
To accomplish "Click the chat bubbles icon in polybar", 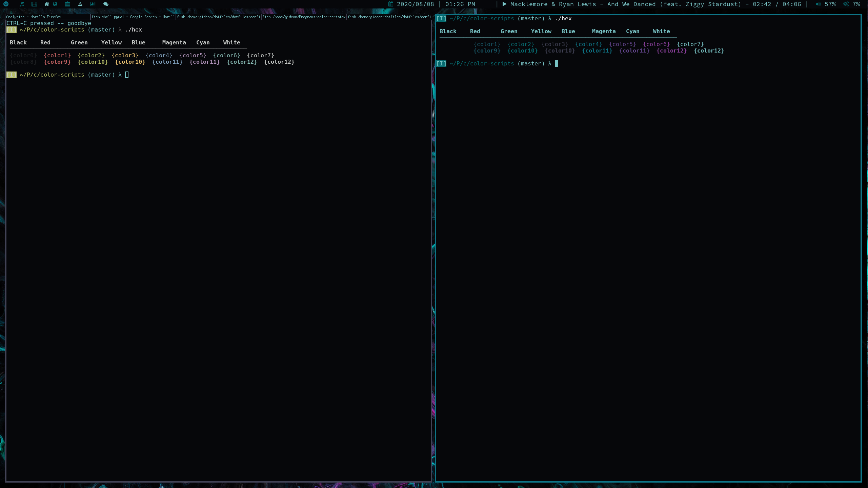I will [x=105, y=4].
